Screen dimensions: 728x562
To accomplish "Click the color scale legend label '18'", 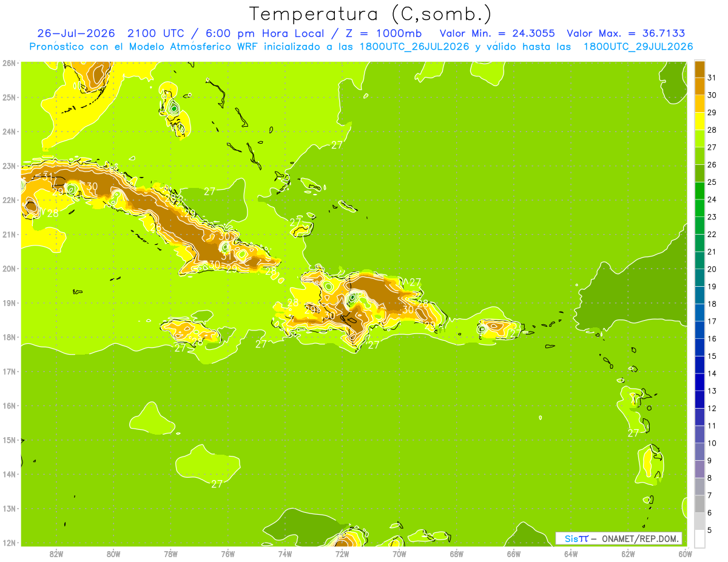I will pyautogui.click(x=712, y=304).
